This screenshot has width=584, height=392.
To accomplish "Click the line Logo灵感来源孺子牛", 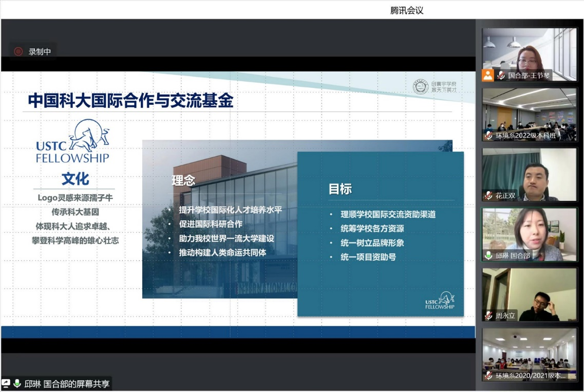I will tap(75, 197).
